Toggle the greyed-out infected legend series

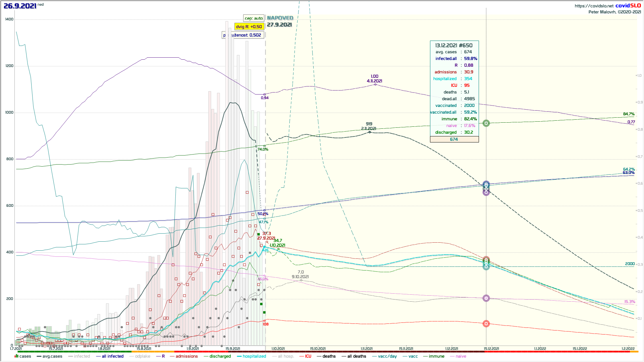point(82,356)
